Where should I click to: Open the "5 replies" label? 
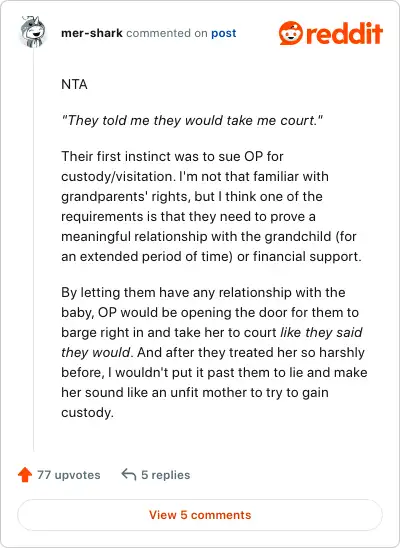[x=166, y=475]
